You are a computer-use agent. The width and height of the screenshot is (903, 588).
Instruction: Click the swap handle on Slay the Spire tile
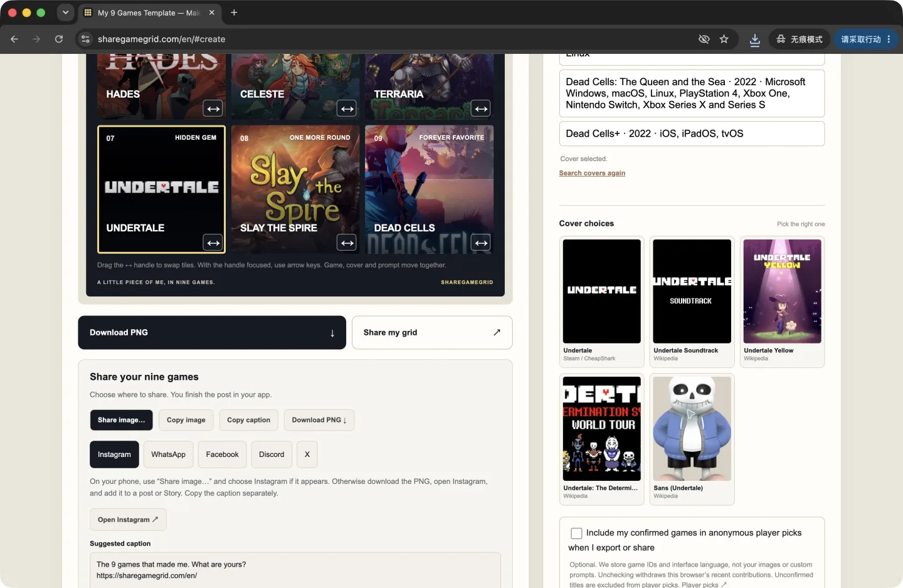pos(347,243)
